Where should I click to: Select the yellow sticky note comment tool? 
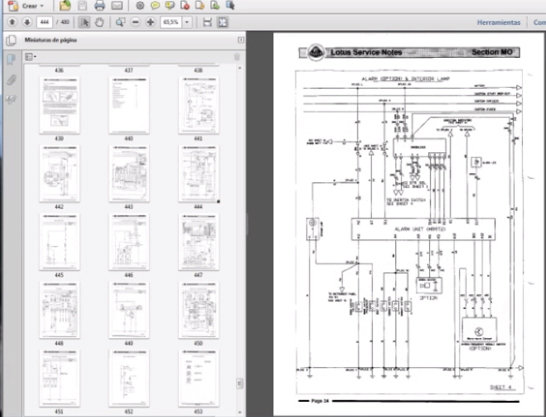[x=155, y=6]
